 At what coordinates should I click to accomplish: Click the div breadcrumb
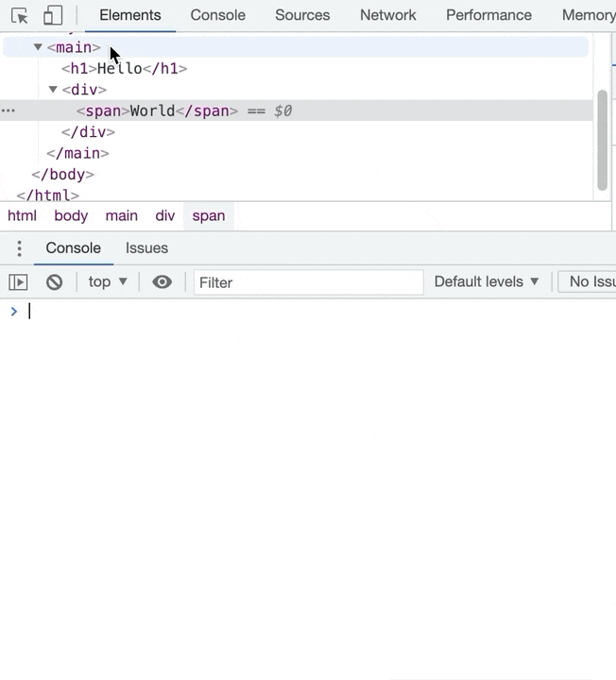tap(164, 215)
